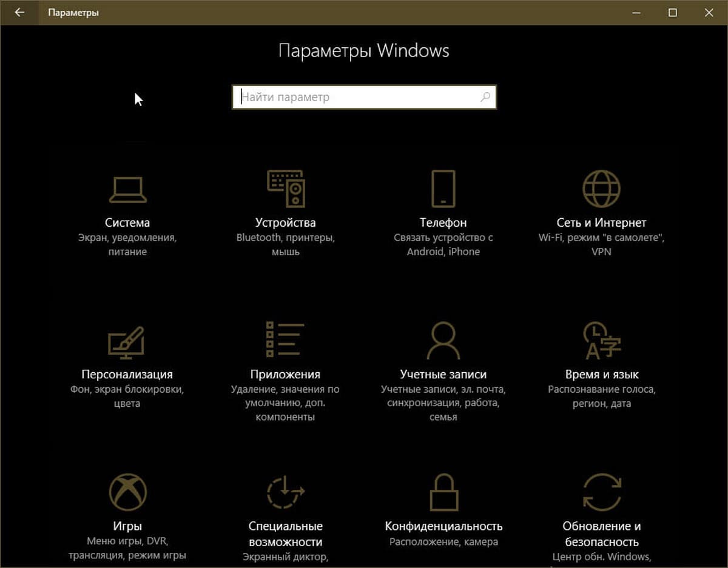Open the Сеть и Интернет globe icon
The image size is (728, 568).
point(601,189)
